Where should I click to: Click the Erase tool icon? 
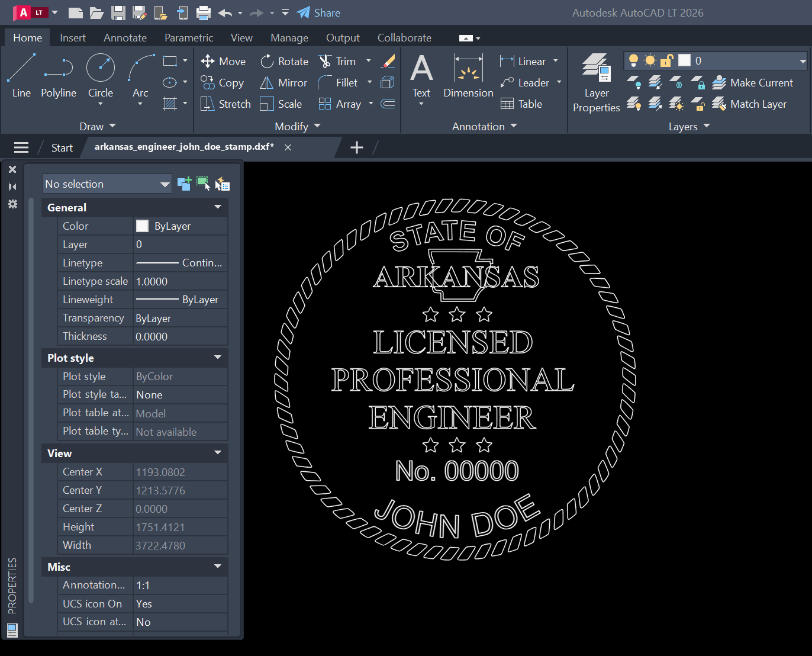(x=388, y=61)
